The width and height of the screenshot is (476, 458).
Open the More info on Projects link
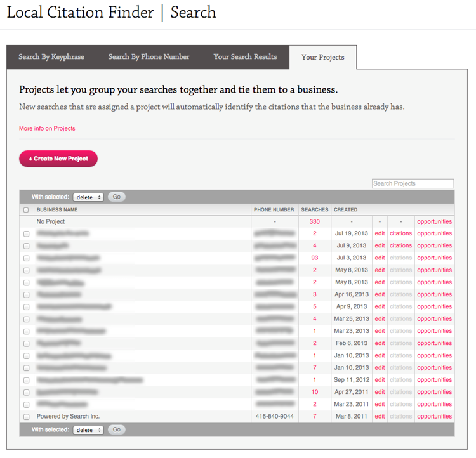tap(47, 128)
